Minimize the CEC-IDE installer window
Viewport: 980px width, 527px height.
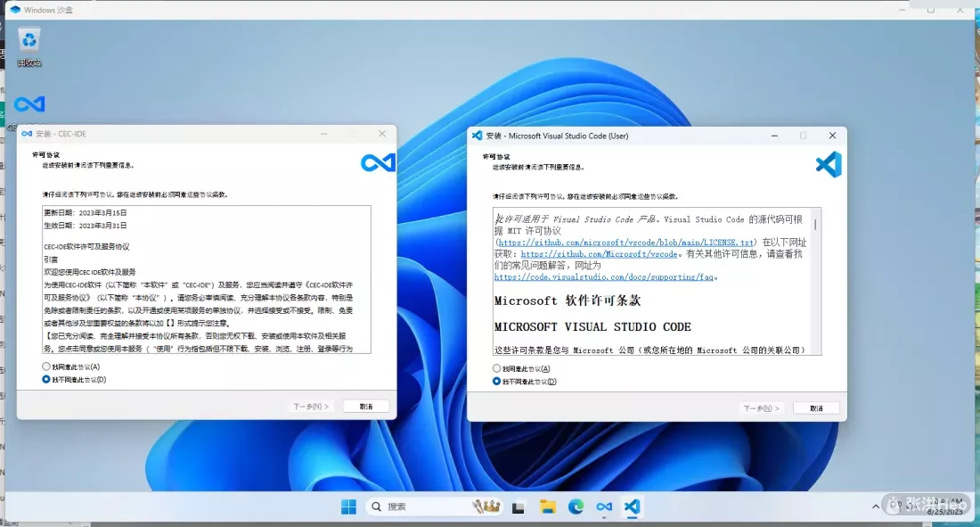click(323, 134)
